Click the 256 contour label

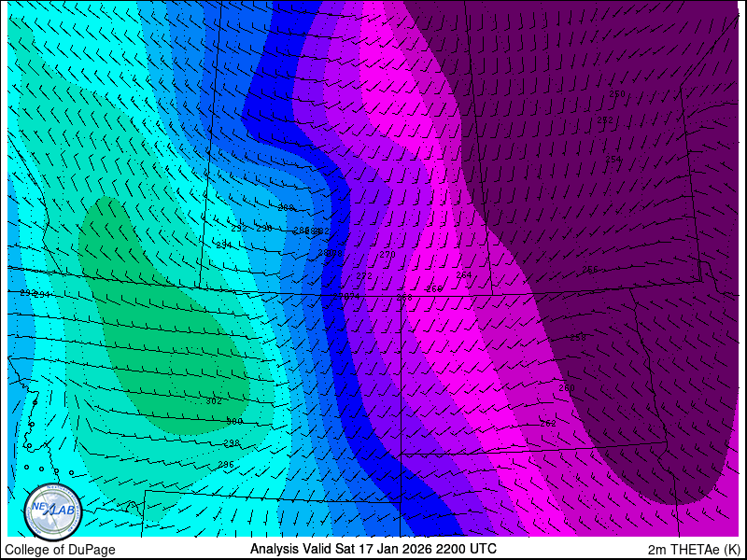pyautogui.click(x=590, y=270)
